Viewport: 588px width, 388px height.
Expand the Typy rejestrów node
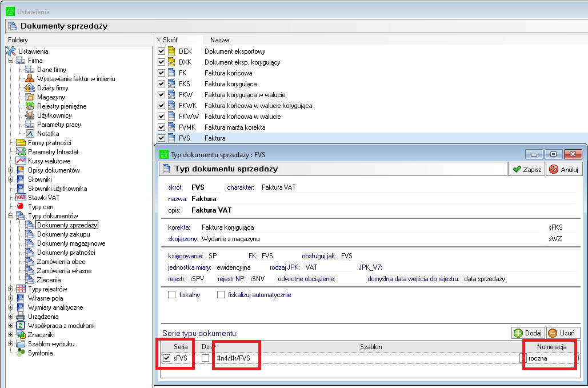coord(11,289)
